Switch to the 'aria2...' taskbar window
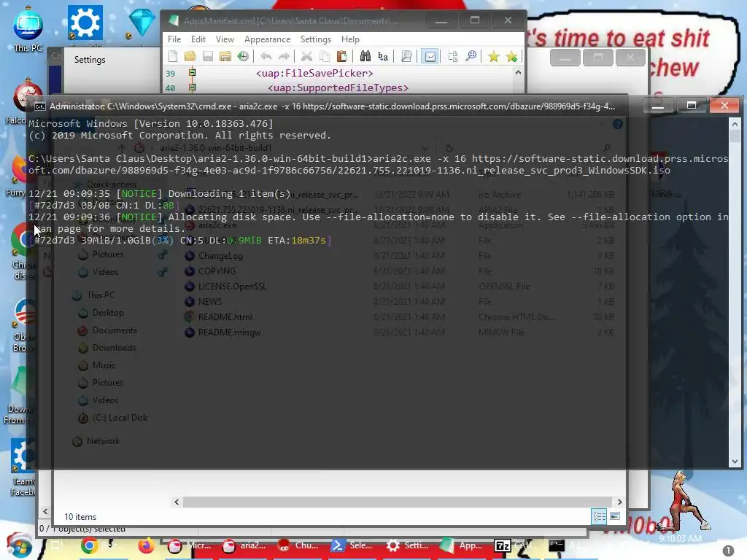747x560 pixels. point(244,545)
